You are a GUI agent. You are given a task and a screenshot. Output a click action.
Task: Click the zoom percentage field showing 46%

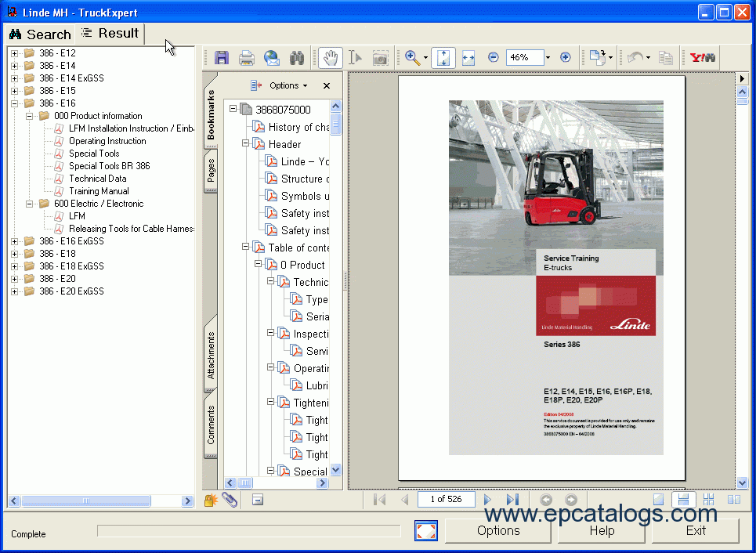click(525, 57)
